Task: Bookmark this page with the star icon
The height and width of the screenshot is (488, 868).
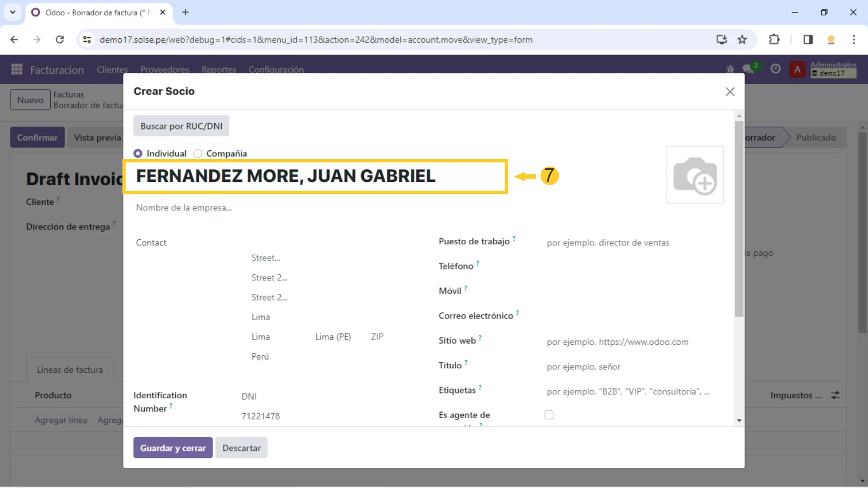Action: tap(742, 39)
